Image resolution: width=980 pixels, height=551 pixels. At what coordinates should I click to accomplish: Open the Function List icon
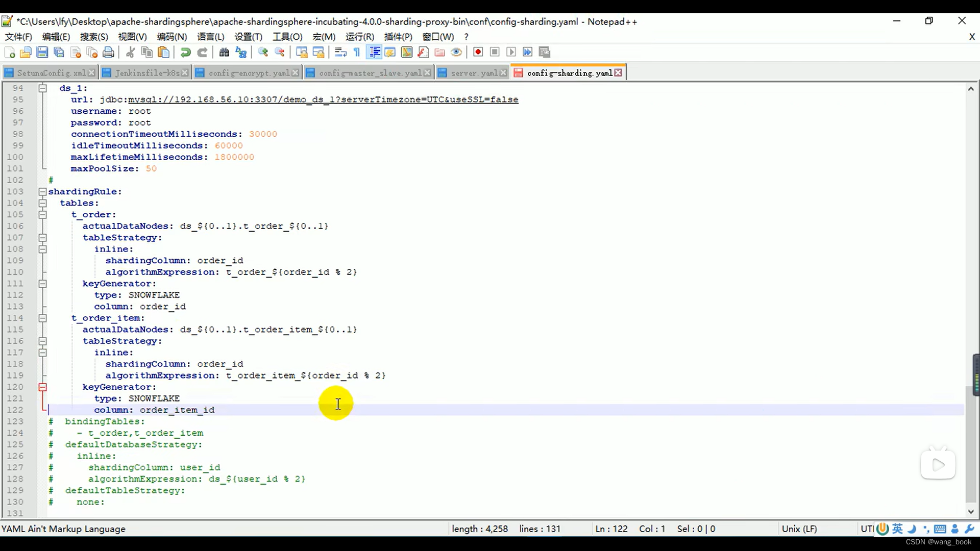point(423,52)
